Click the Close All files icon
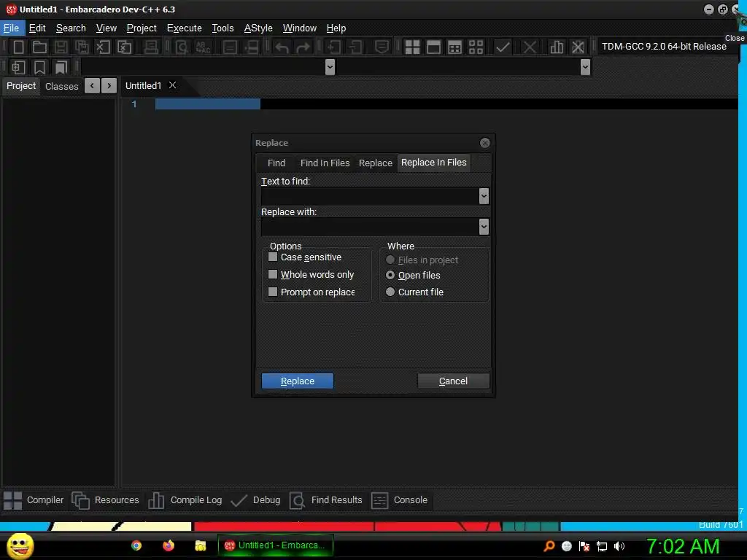The height and width of the screenshot is (560, 747). [124, 47]
